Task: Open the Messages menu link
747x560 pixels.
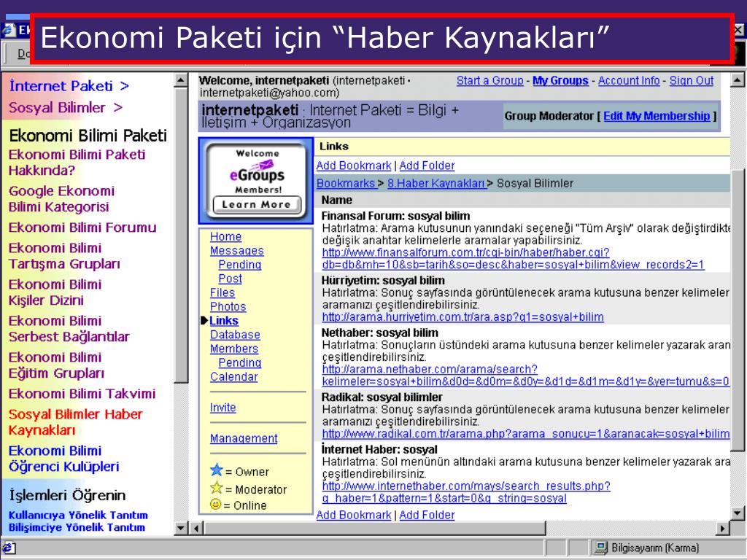Action: (x=237, y=251)
